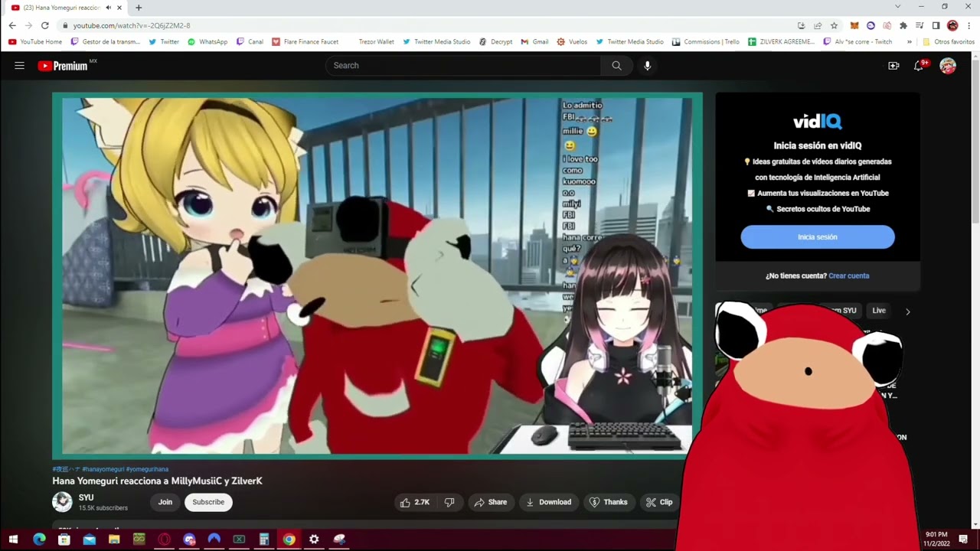Open MetaMask fox extension icon
Viewport: 980px width, 551px height.
[x=854, y=25]
